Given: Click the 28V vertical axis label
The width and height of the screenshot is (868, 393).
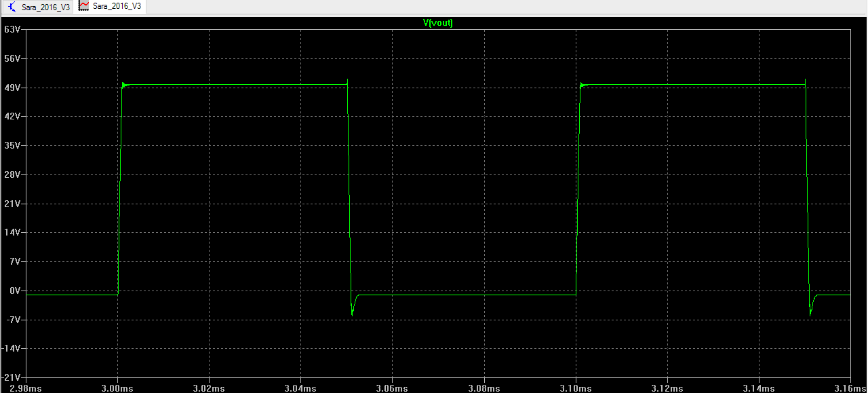Looking at the screenshot, I should tap(14, 174).
